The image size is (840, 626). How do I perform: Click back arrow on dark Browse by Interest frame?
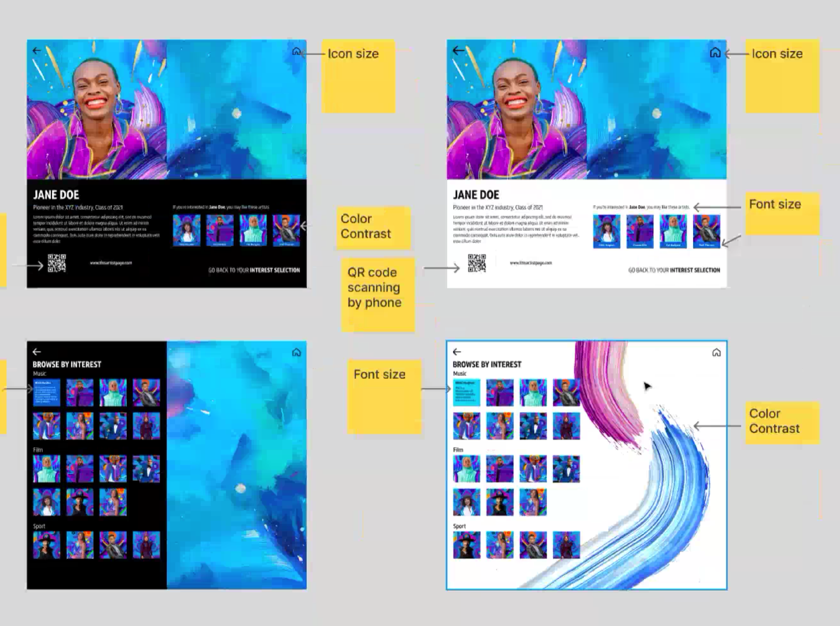[37, 352]
